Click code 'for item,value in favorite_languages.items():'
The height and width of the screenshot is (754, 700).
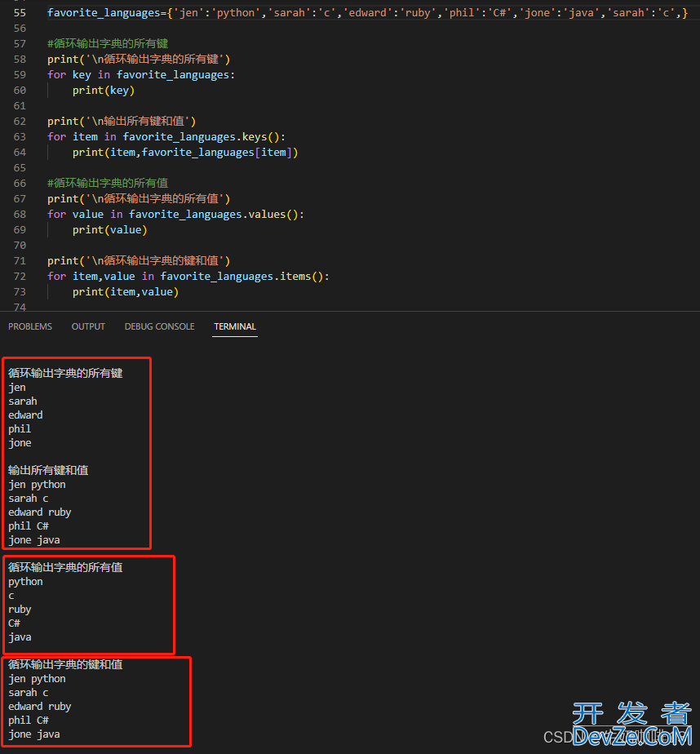pyautogui.click(x=188, y=276)
